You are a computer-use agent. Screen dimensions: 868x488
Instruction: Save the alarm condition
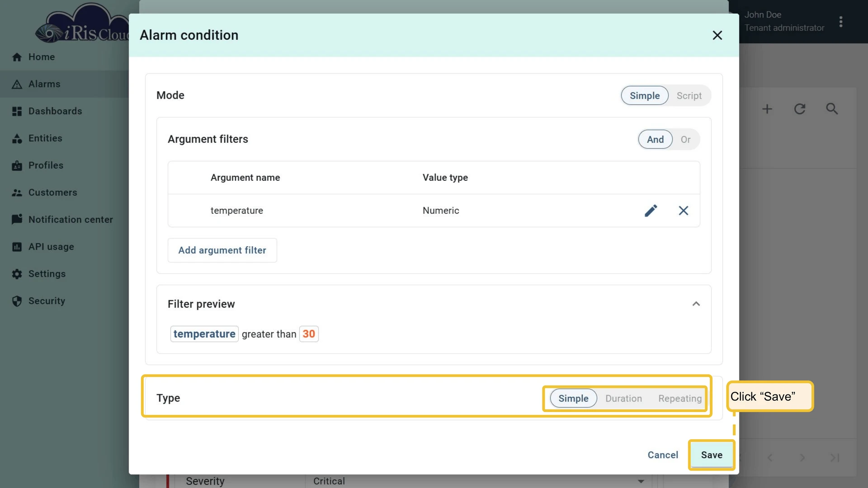(712, 455)
